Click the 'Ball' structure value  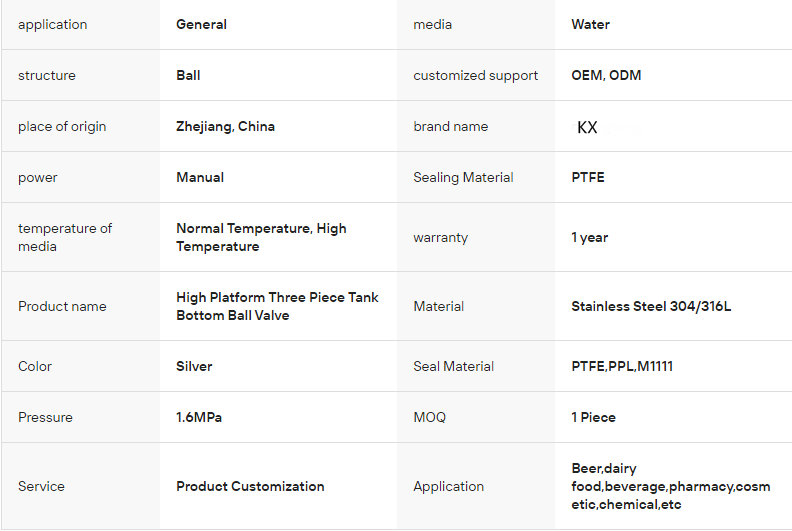(188, 75)
